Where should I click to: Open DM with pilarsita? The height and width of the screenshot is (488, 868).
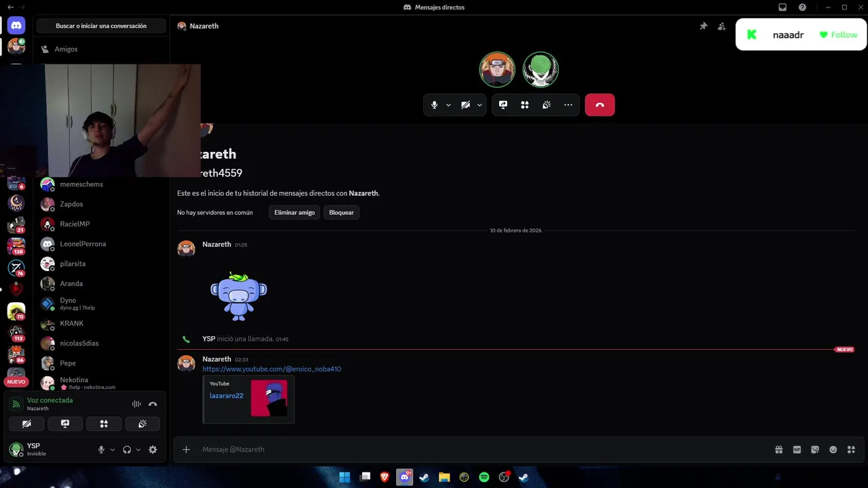101,264
